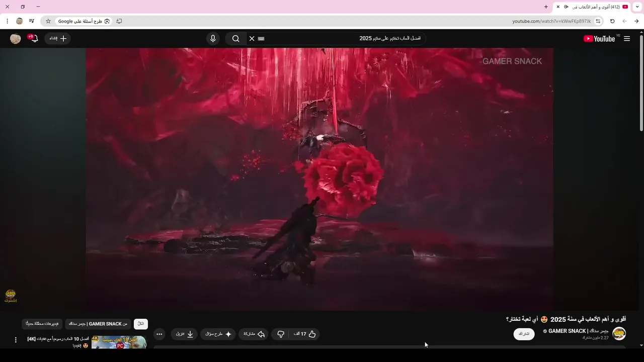The height and width of the screenshot is (362, 644).
Task: Click the scrollbar up arrow
Action: (641, 33)
